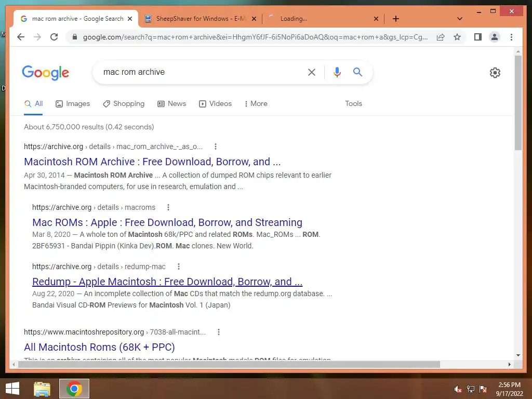This screenshot has height=399, width=532.
Task: Open Windows Start menu
Action: pos(12,389)
